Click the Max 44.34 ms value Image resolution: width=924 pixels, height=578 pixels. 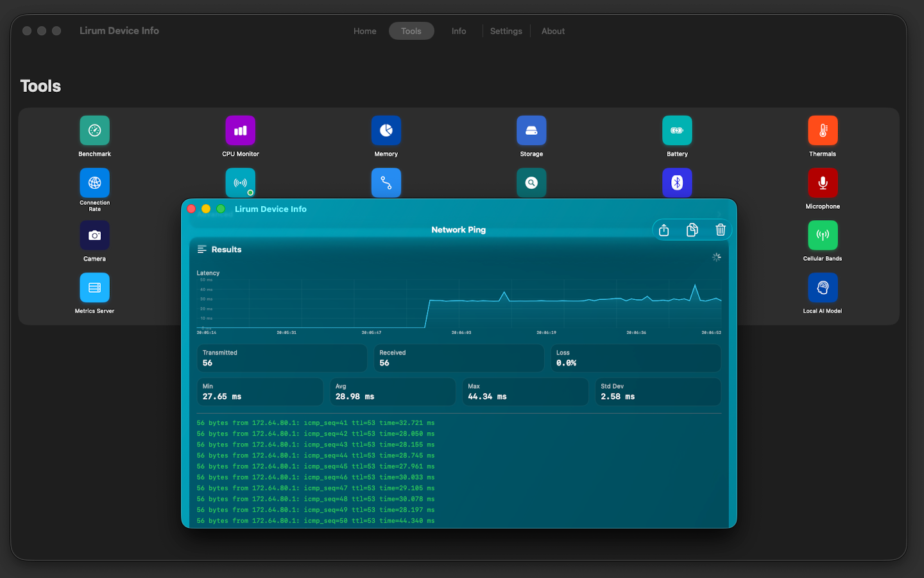(487, 397)
